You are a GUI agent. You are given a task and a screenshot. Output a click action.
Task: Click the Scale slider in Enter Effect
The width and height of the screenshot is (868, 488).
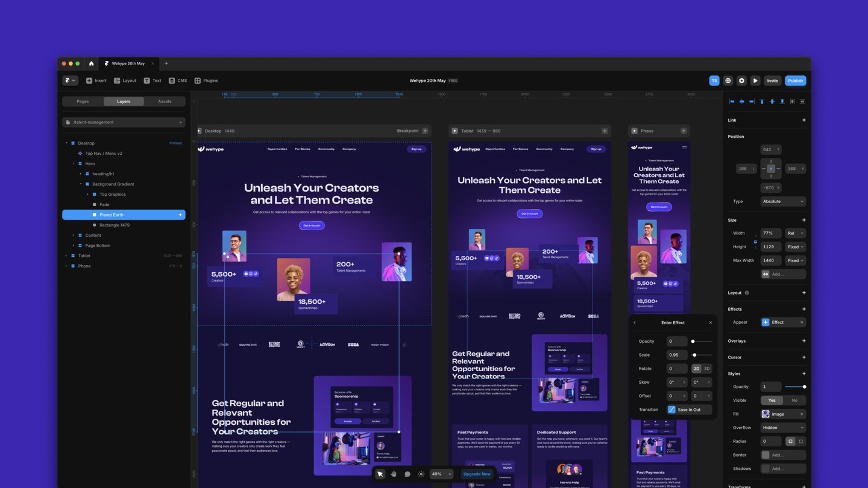tap(701, 355)
